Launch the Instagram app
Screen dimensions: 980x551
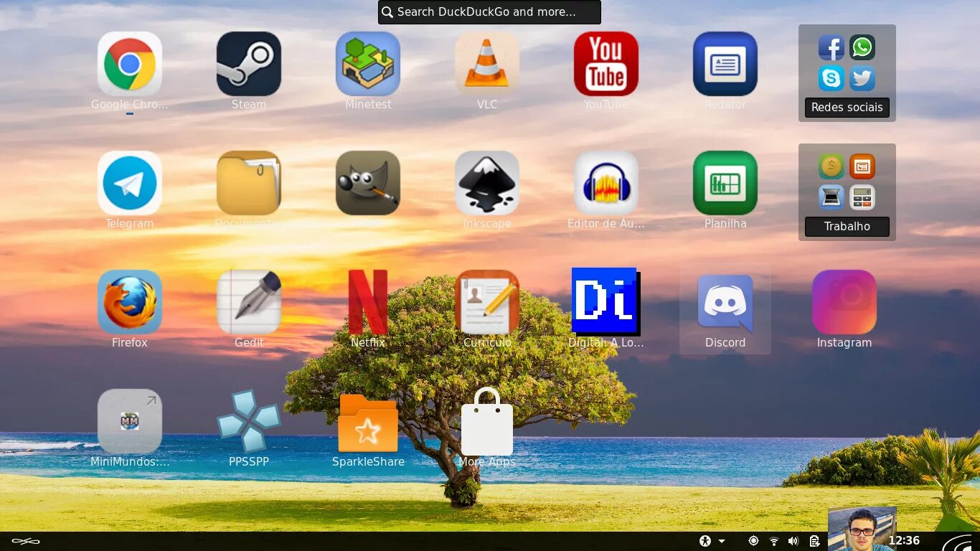coord(844,302)
